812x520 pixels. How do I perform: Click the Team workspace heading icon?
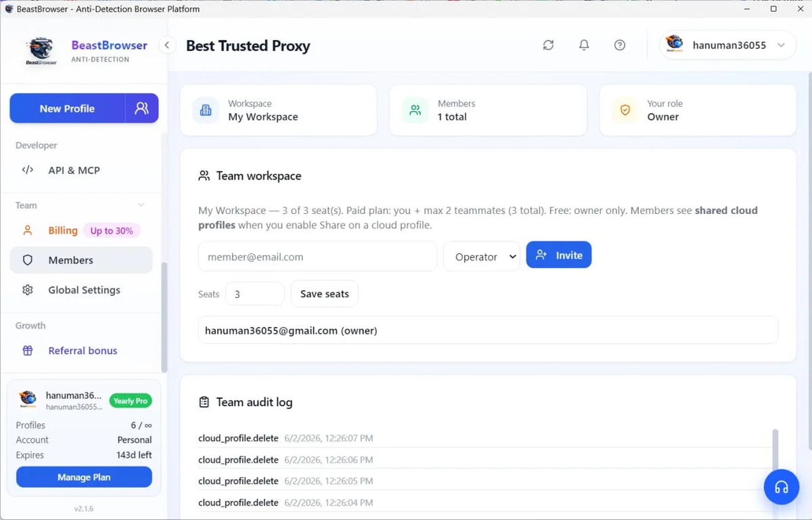(x=204, y=175)
